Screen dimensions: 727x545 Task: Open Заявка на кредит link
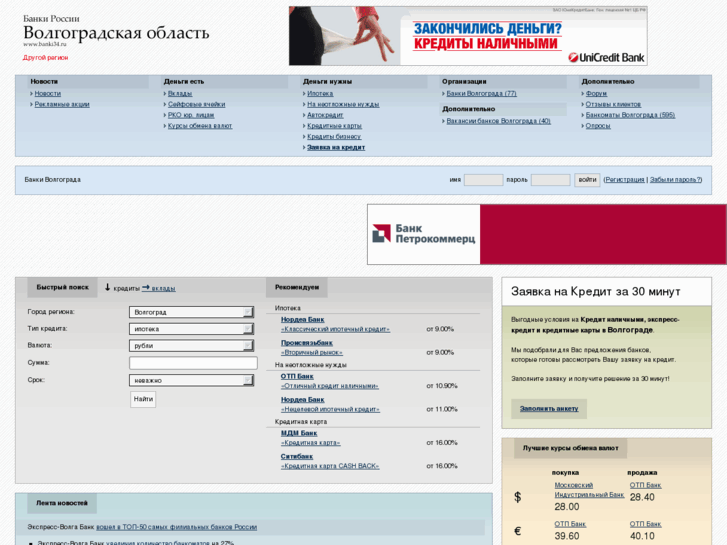(336, 147)
